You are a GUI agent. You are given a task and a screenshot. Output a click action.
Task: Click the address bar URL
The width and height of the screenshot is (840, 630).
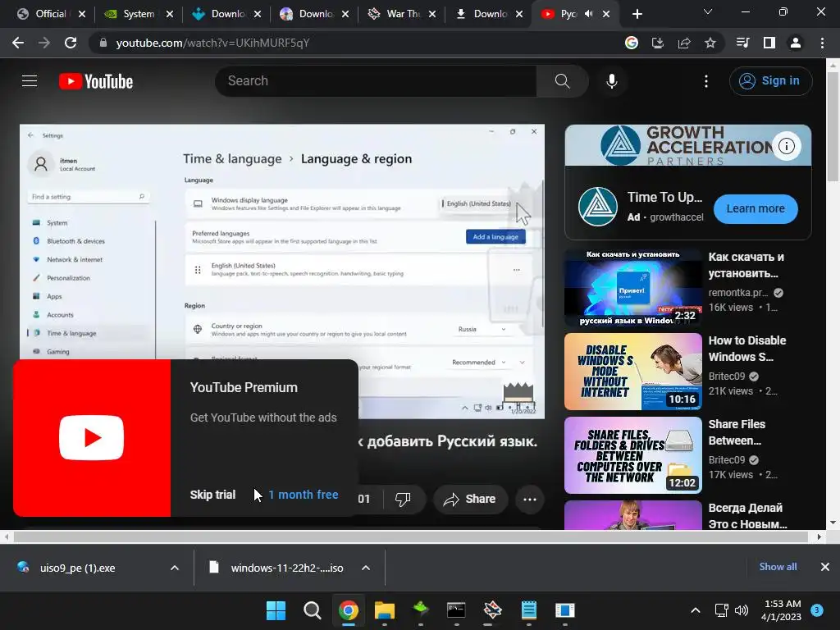212,43
